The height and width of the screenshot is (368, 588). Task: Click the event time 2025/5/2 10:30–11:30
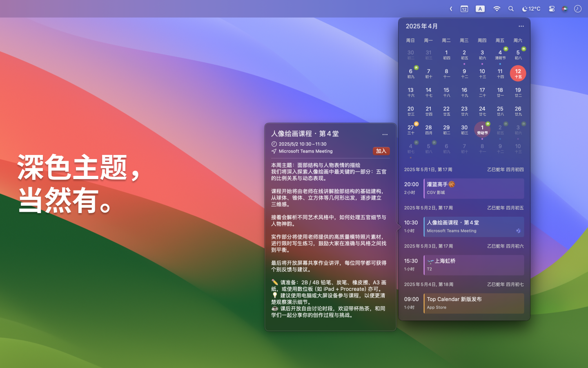[x=303, y=144]
